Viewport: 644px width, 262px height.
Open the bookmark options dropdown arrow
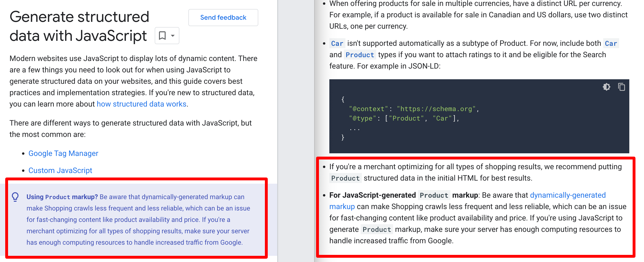tap(172, 36)
